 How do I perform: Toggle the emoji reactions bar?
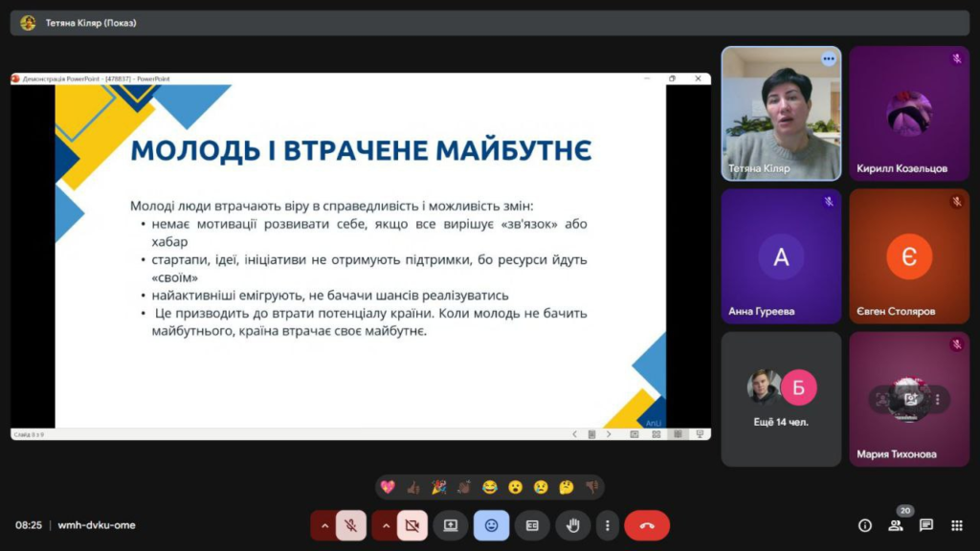pyautogui.click(x=491, y=525)
